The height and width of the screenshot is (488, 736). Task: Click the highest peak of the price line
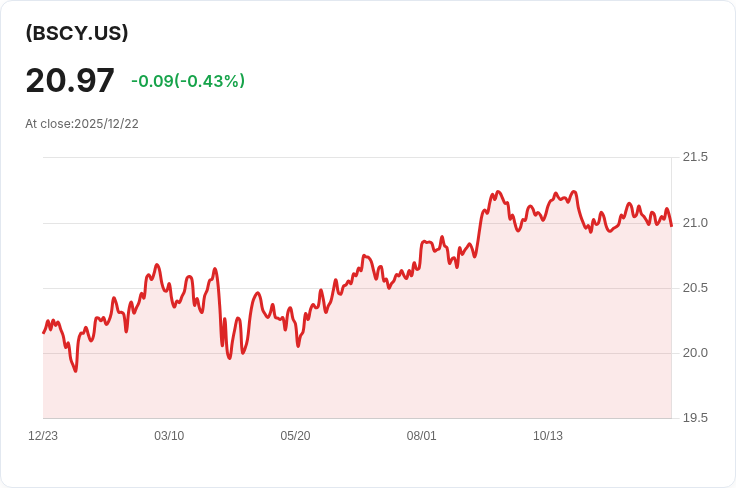coord(497,191)
